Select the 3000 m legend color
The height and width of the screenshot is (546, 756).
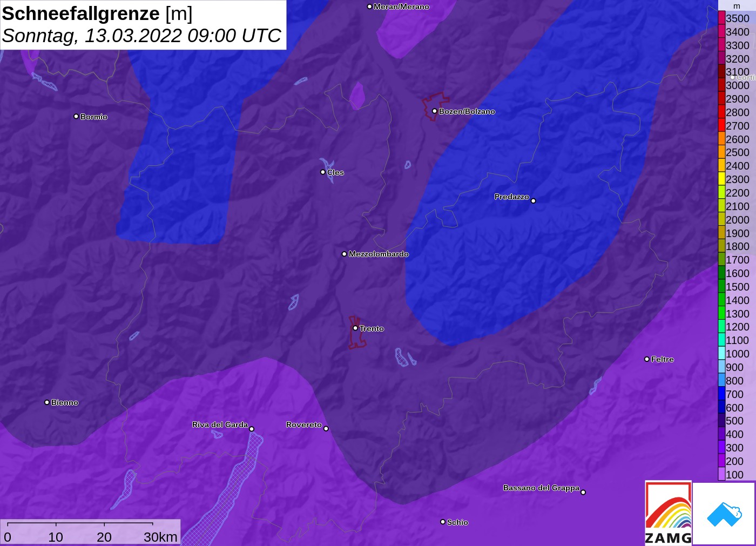coord(721,85)
